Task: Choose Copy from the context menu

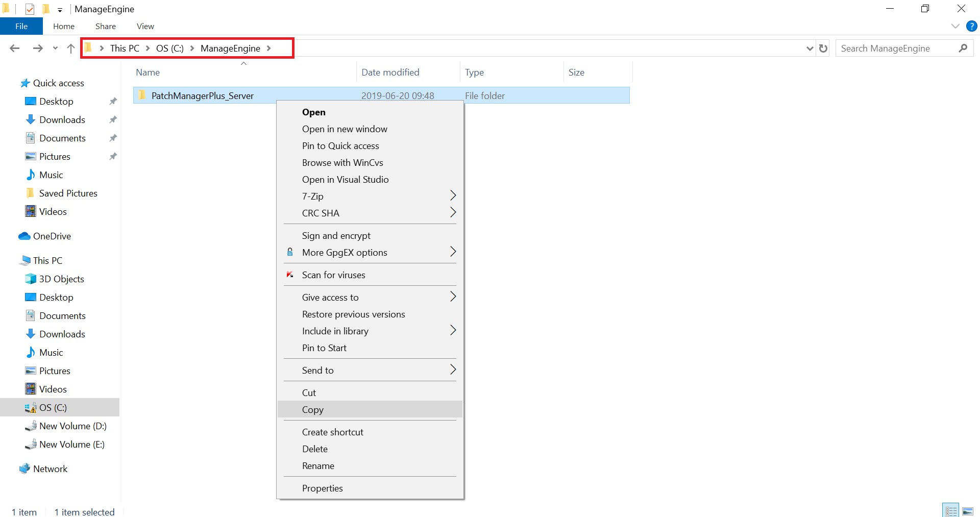Action: pyautogui.click(x=370, y=410)
